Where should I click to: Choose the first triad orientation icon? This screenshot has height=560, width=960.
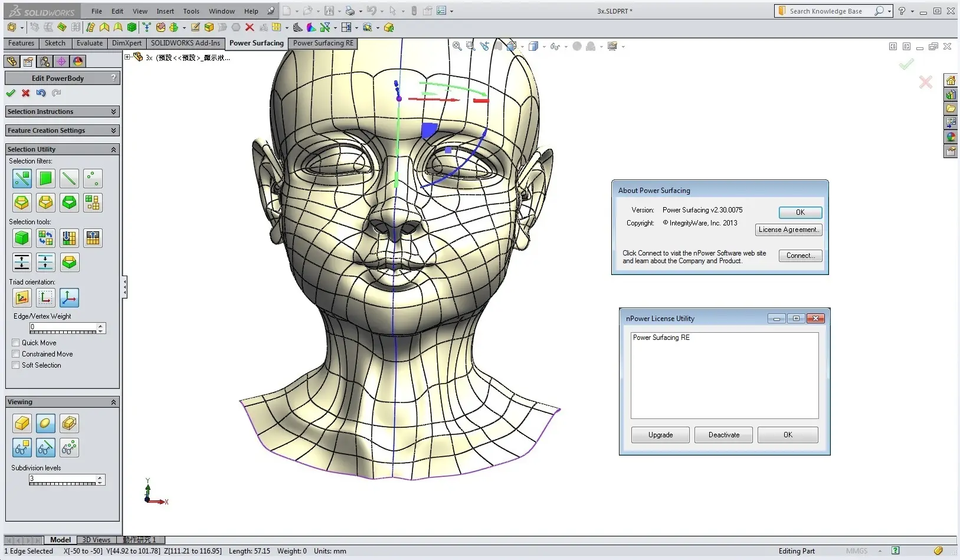pos(22,298)
